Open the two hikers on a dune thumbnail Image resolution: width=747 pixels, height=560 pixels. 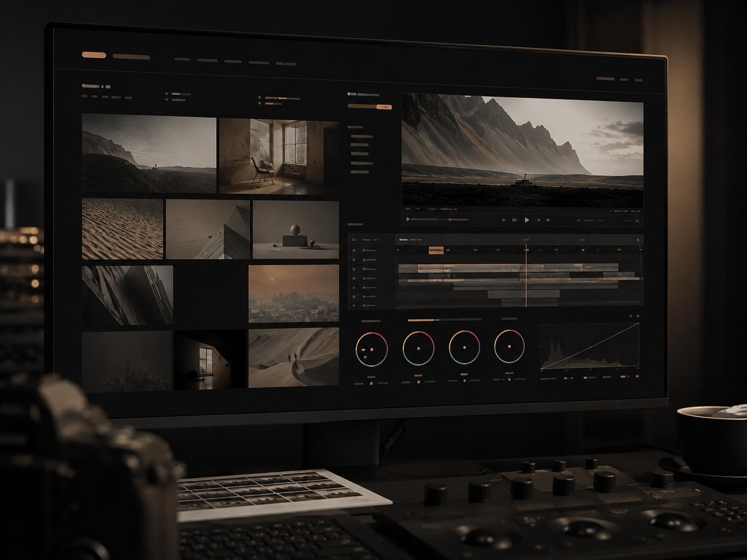click(x=294, y=357)
